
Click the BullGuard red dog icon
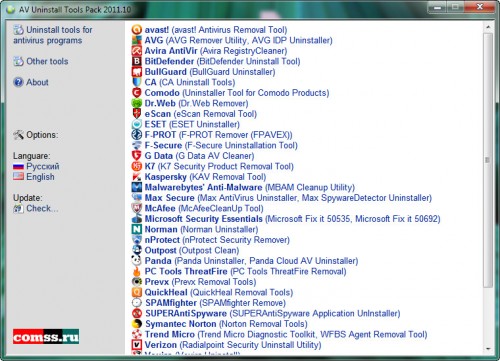tap(137, 72)
